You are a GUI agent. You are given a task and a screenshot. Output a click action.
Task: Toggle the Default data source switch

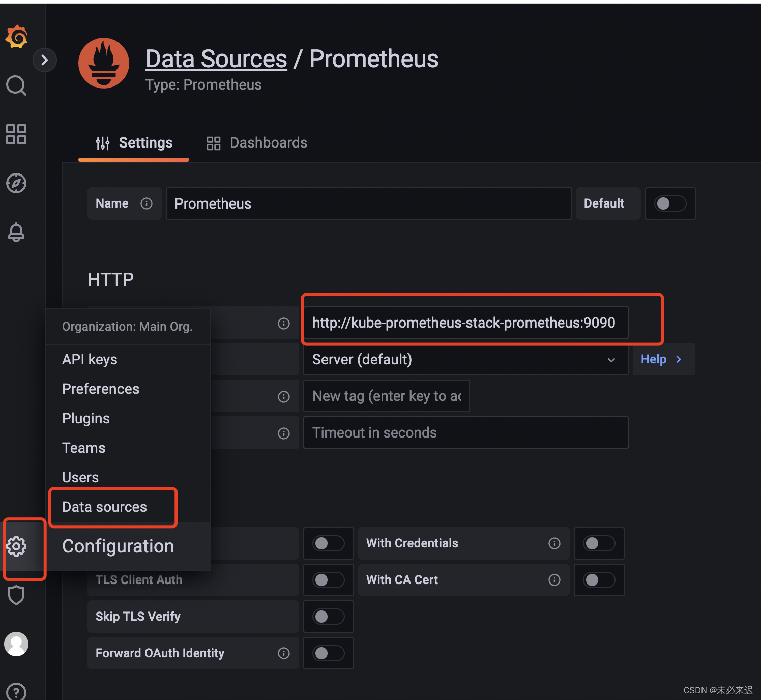pyautogui.click(x=670, y=203)
